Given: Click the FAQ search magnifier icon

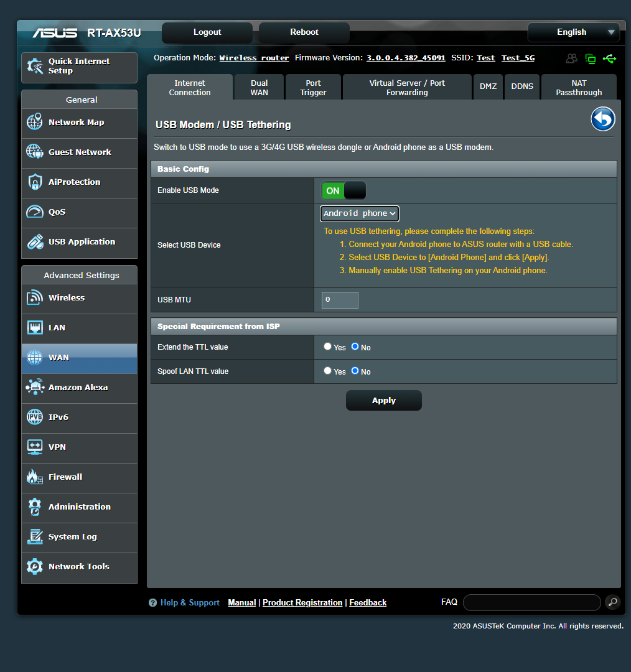Looking at the screenshot, I should point(612,602).
